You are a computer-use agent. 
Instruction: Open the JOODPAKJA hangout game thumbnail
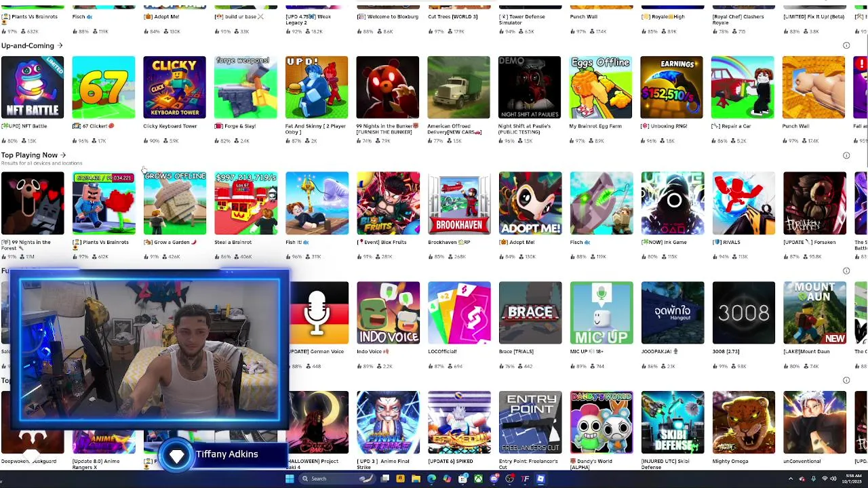(672, 312)
